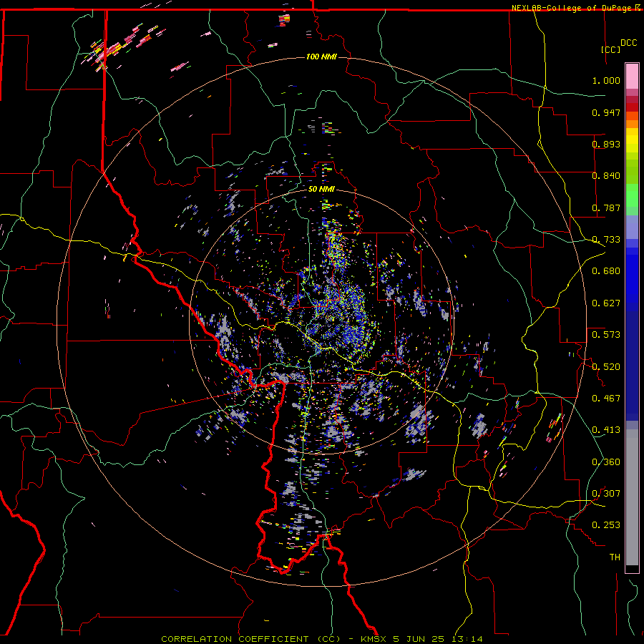This screenshot has height=644, width=644.
Task: Click the 1.000 value on the legend
Action: tap(606, 80)
